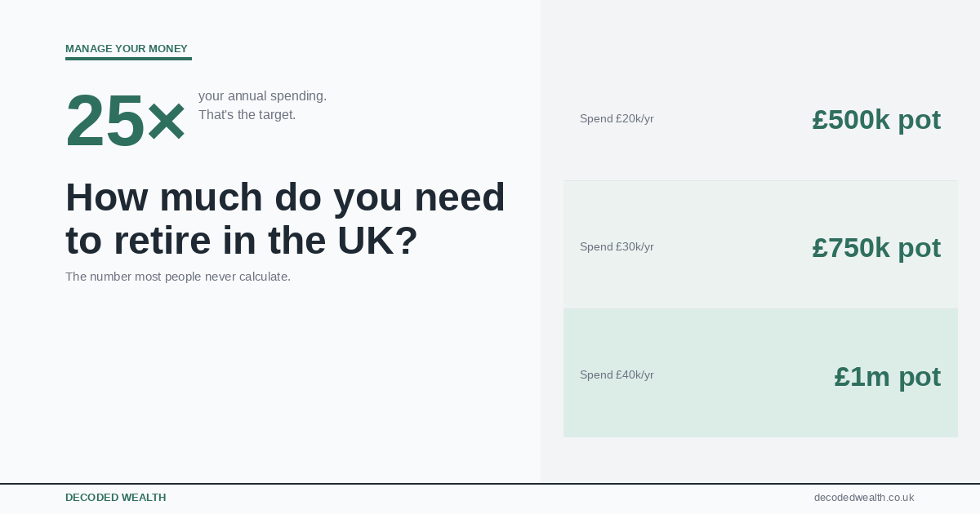Viewport: 980px width, 514px height.
Task: Click the green multiplication × symbol
Action: [167, 122]
